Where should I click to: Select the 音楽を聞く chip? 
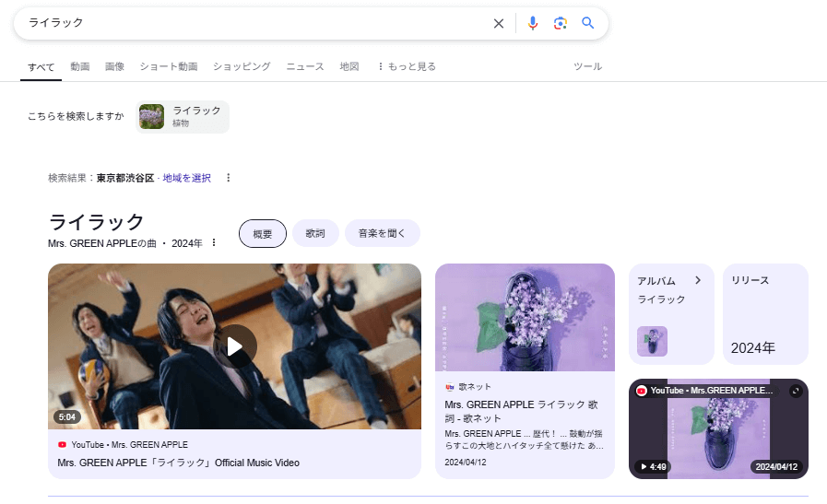[x=383, y=233]
